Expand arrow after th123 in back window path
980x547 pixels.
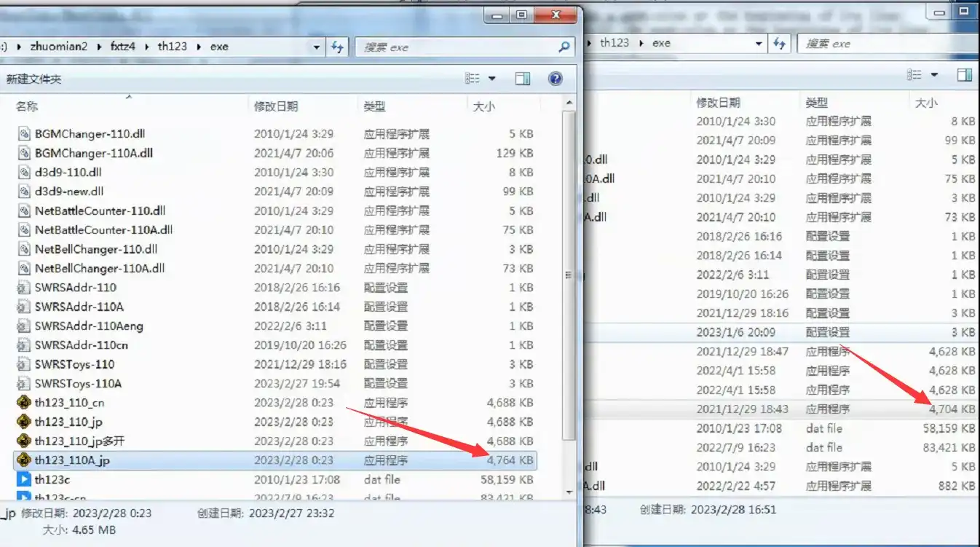coord(641,43)
